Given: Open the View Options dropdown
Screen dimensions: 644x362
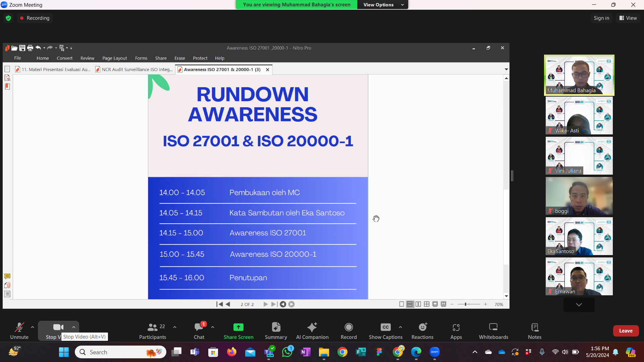Looking at the screenshot, I should [x=382, y=4].
